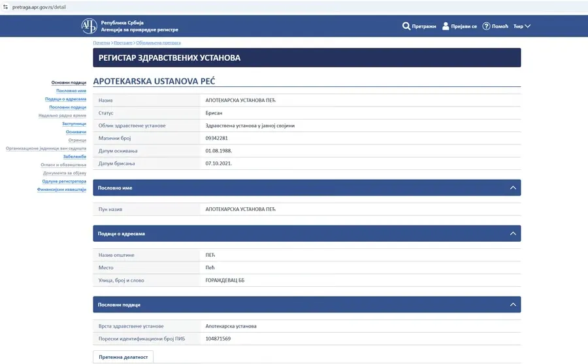The width and height of the screenshot is (588, 364).
Task: Click the address ГОРАЖДЕВАЦ ББ
Action: coord(225,280)
